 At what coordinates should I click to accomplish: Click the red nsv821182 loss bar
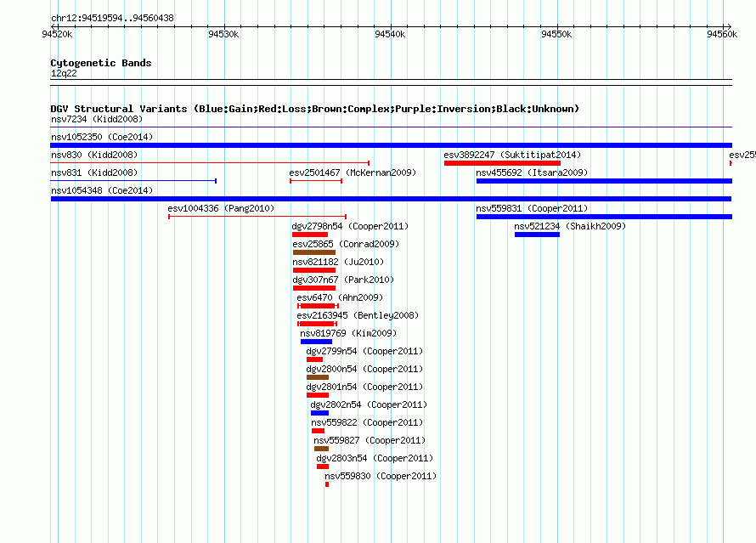(314, 270)
